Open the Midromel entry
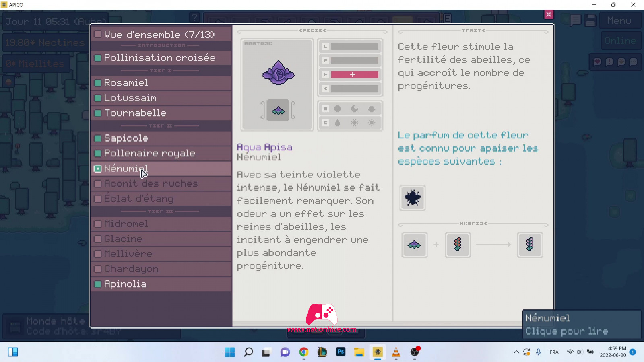The width and height of the screenshot is (644, 362). (161, 224)
